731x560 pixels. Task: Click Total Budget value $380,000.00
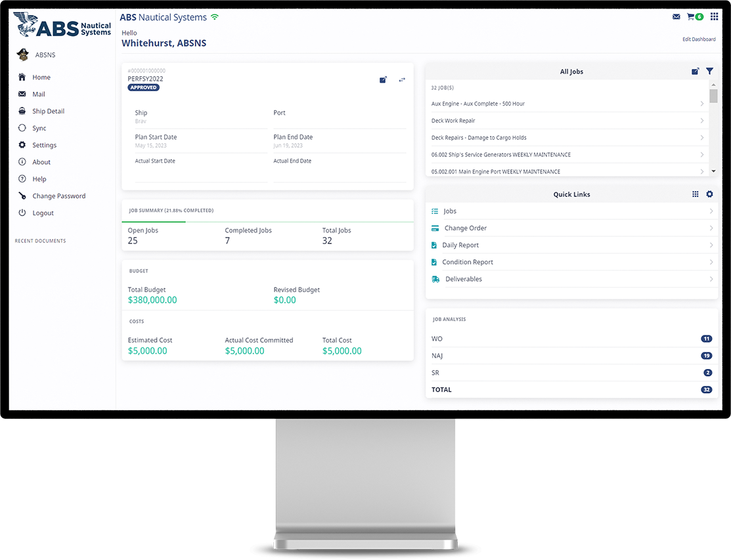[x=152, y=300]
